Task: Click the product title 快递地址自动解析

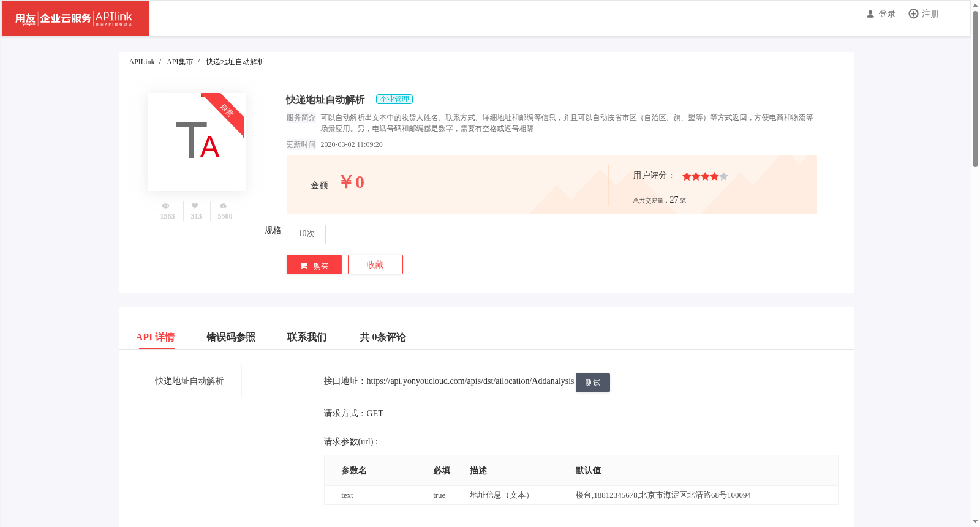Action: (325, 100)
